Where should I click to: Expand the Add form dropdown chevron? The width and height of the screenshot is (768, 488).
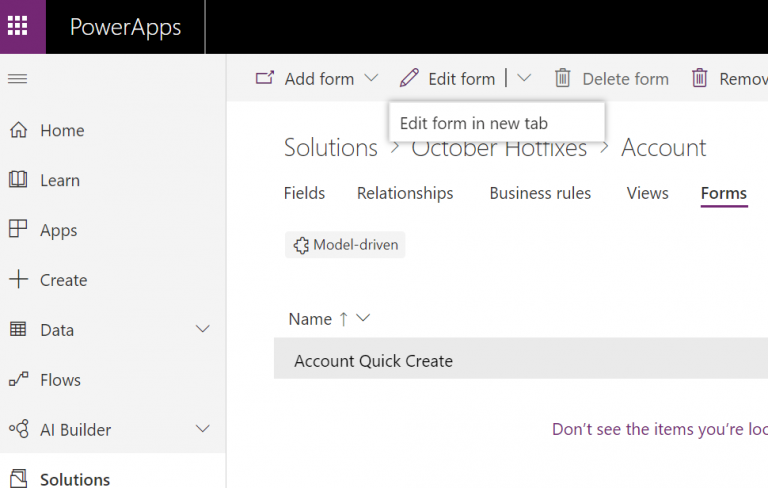pos(371,78)
